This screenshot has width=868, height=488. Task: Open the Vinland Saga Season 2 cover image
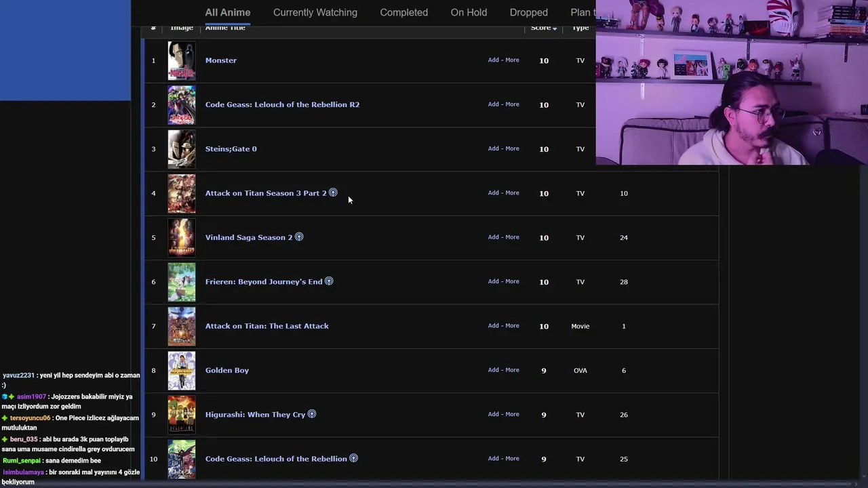click(x=182, y=237)
